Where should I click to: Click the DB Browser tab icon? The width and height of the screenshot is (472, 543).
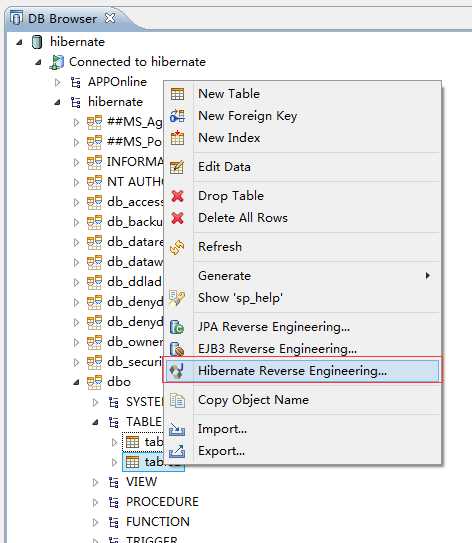point(16,18)
